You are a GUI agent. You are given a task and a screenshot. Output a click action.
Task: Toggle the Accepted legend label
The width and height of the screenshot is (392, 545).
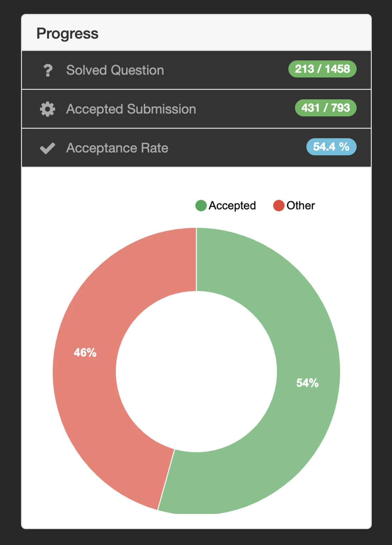232,206
